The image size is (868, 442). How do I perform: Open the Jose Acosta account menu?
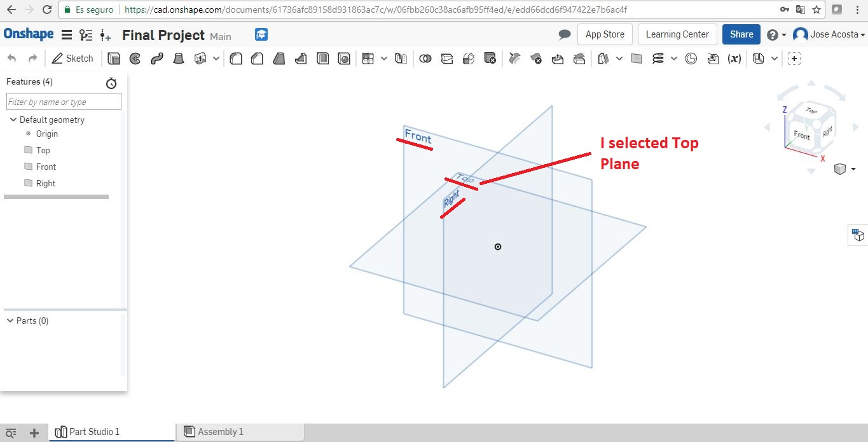pos(829,34)
